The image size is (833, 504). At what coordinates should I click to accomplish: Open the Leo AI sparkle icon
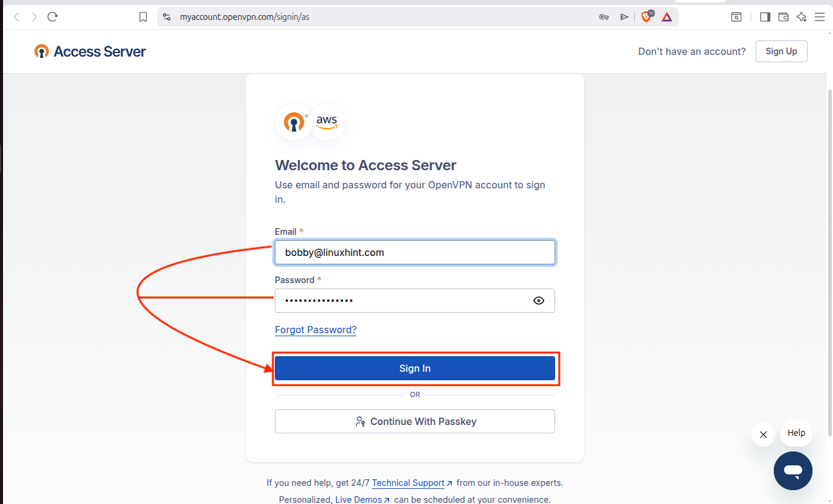tap(802, 17)
